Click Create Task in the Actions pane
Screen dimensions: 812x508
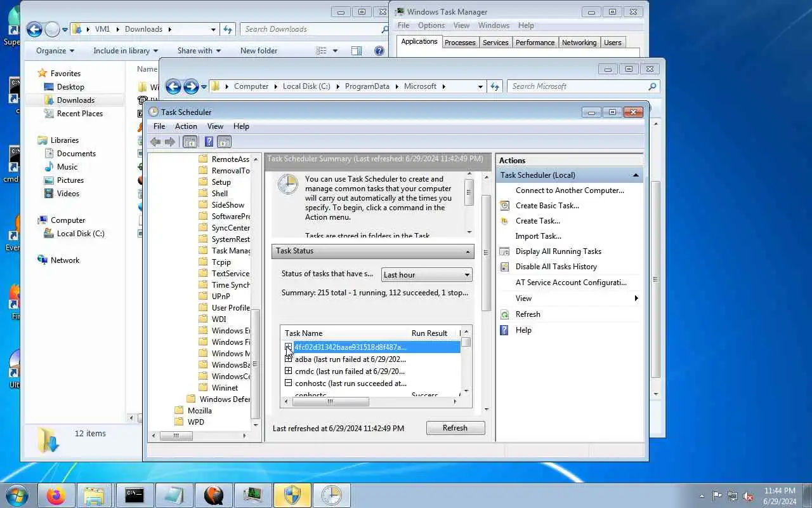pos(537,221)
